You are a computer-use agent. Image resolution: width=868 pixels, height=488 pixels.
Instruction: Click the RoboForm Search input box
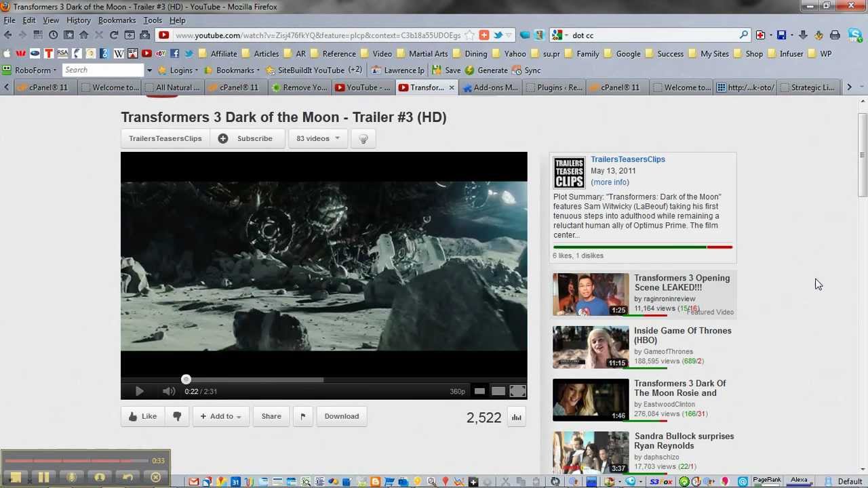point(103,70)
